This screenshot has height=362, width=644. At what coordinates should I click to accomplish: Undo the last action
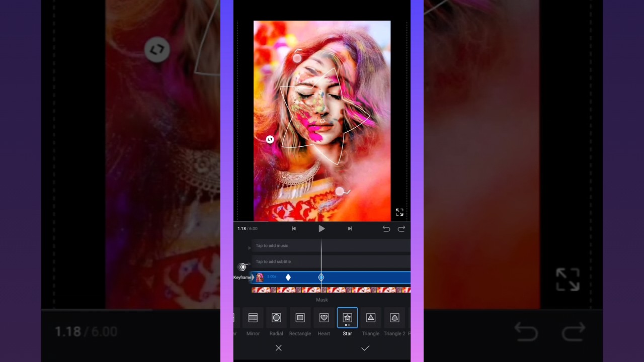[x=386, y=229]
